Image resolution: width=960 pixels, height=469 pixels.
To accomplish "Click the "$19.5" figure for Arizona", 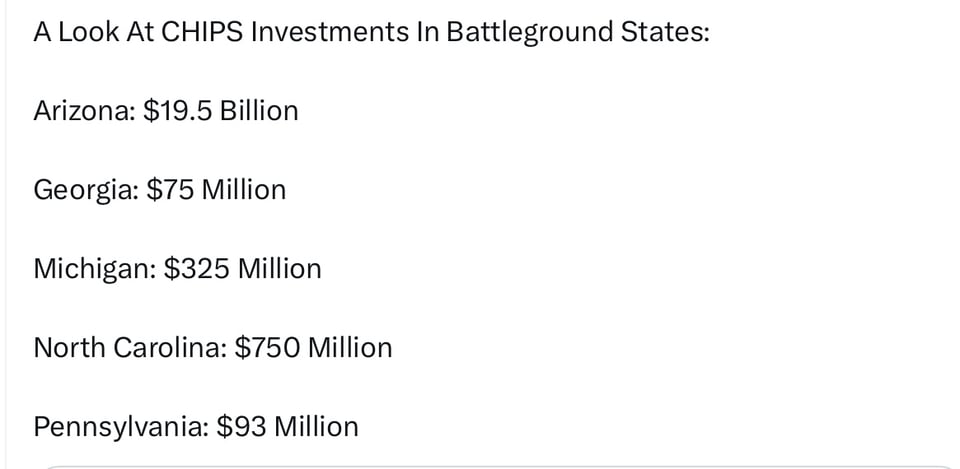I will click(177, 111).
